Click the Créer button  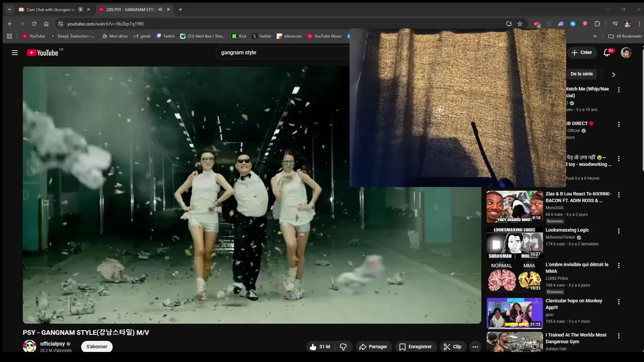(582, 52)
